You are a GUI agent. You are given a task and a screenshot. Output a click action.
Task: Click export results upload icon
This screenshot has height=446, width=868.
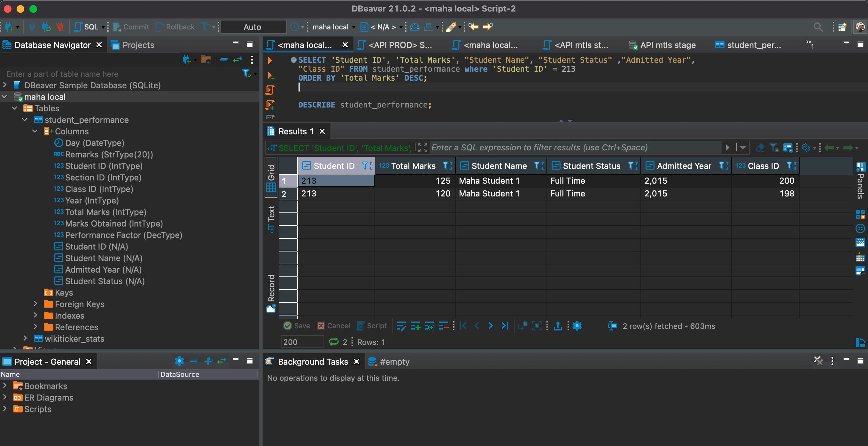pyautogui.click(x=558, y=326)
